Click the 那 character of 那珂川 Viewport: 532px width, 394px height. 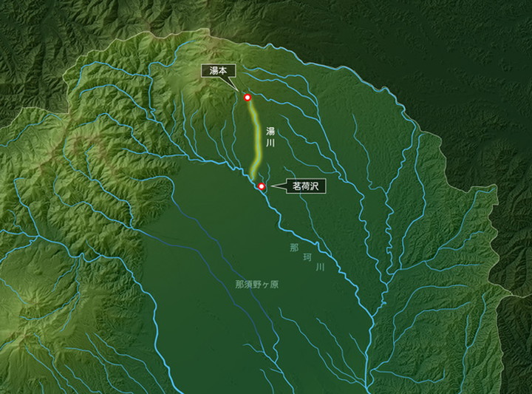point(294,248)
